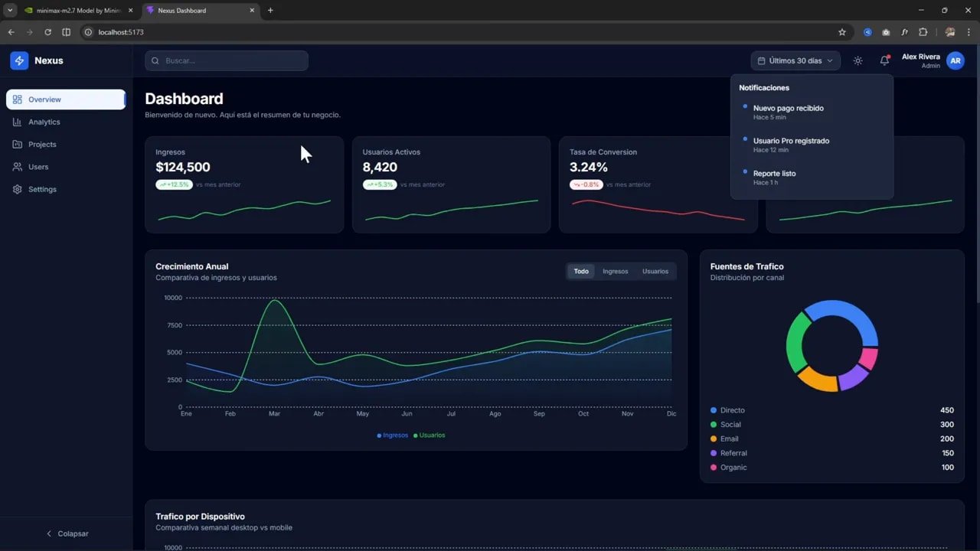Toggle light/dark theme with sun icon
This screenshot has width=980, height=551.
857,60
